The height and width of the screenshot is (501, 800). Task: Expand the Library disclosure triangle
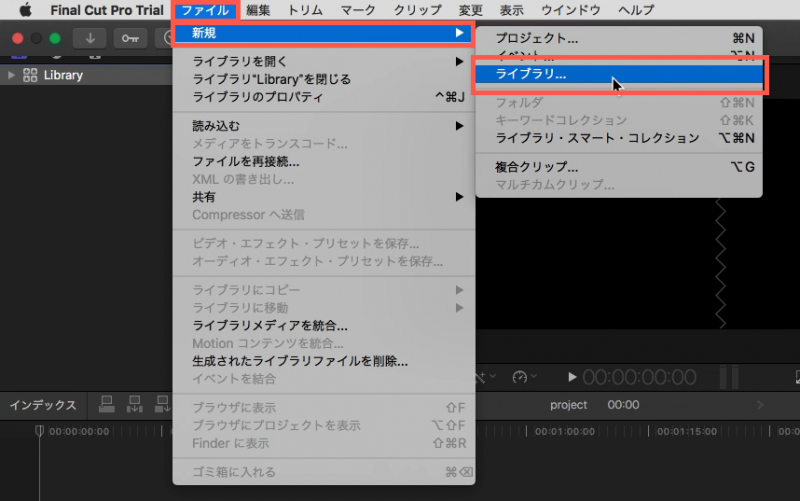[11, 75]
